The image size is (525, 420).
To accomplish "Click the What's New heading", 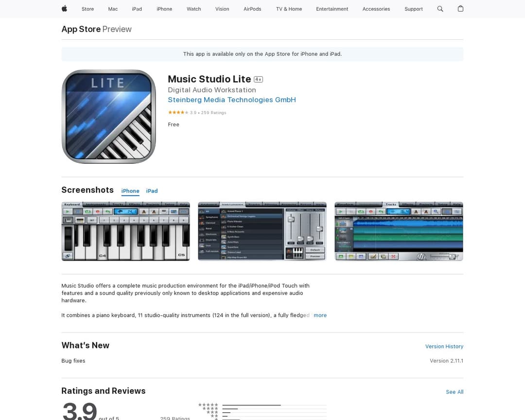I will tap(86, 345).
